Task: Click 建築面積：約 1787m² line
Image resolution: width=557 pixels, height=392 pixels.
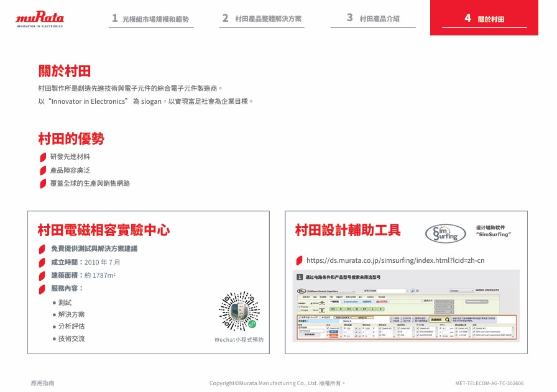Action: pyautogui.click(x=83, y=275)
